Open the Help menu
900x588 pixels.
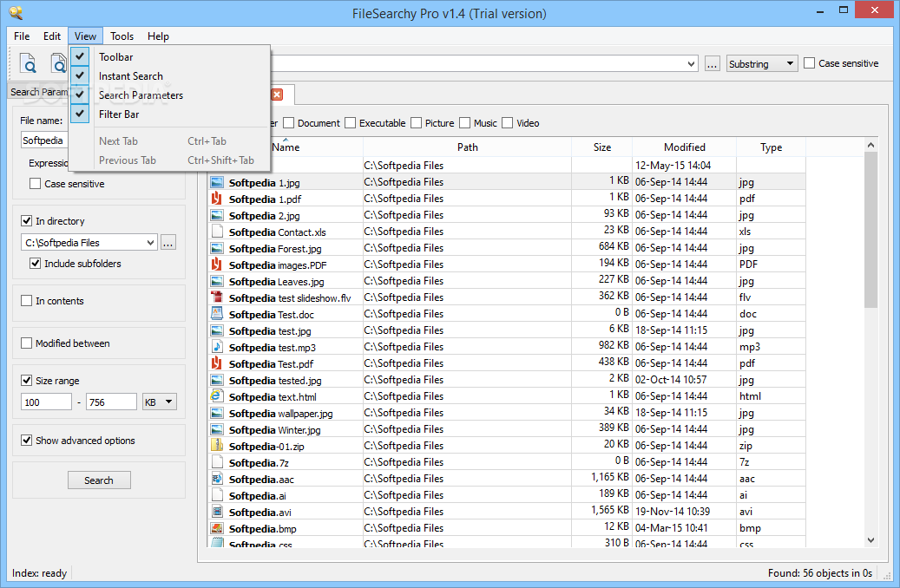coord(158,36)
